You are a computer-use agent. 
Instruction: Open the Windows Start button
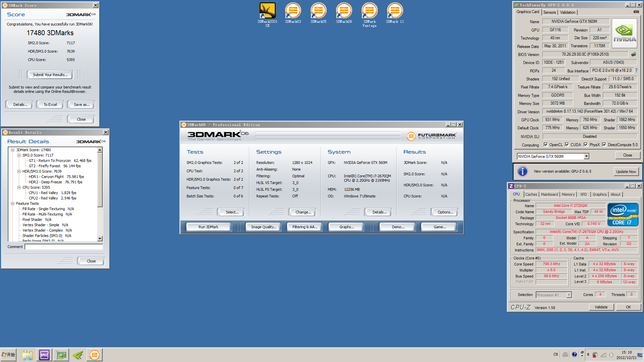point(9,355)
